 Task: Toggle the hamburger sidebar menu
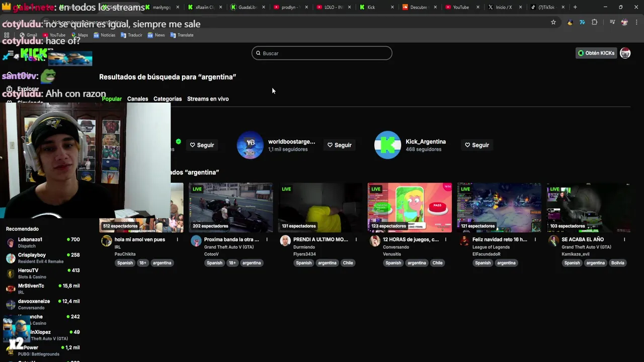[10, 53]
